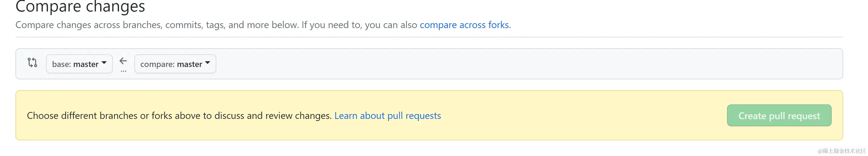
Task: Click the Compare changes heading
Action: click(80, 7)
